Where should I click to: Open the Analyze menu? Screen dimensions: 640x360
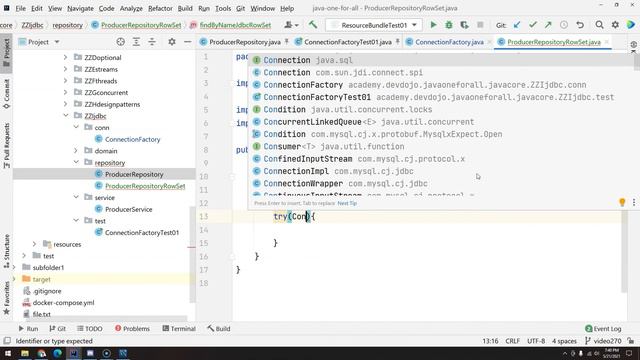point(131,8)
